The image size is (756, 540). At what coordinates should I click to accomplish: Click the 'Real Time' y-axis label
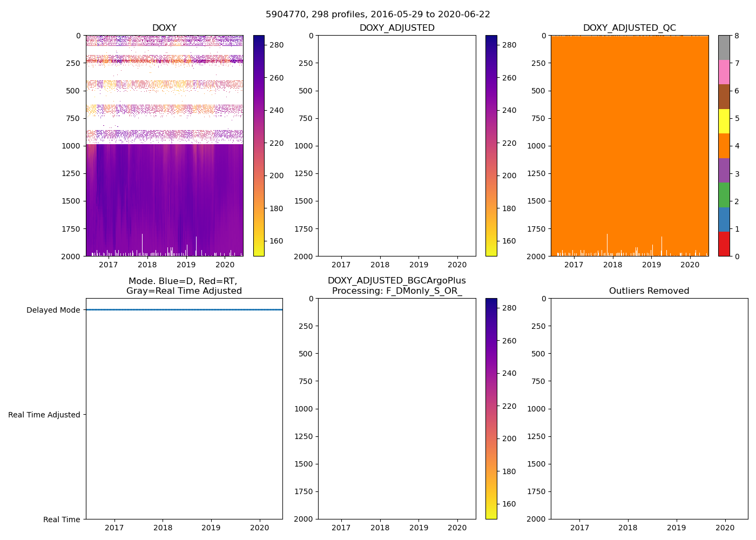pos(62,519)
